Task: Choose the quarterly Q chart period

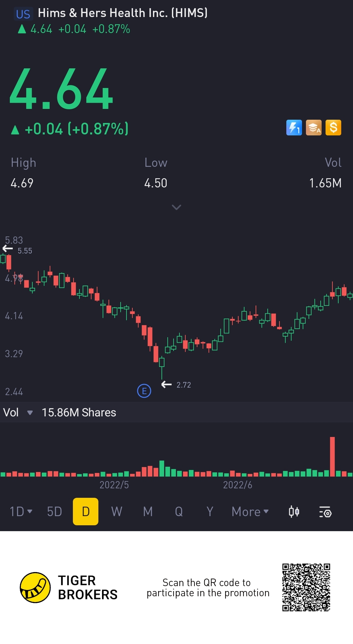Action: 179,512
